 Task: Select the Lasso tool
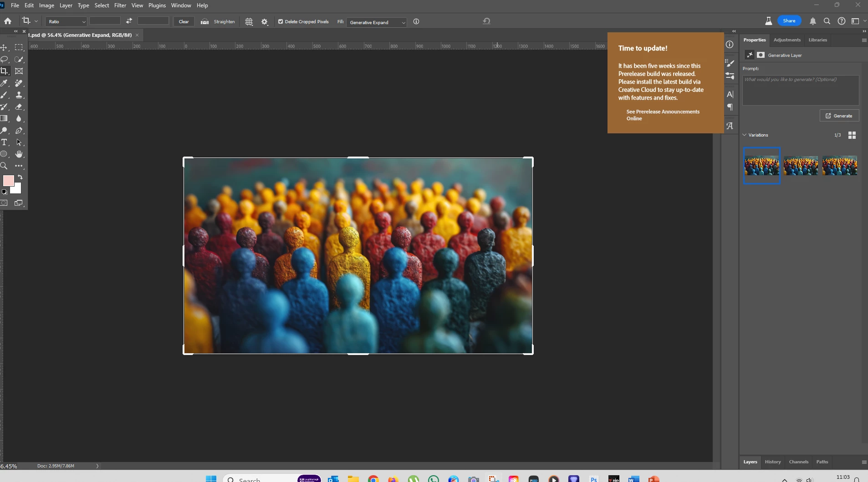click(4, 59)
